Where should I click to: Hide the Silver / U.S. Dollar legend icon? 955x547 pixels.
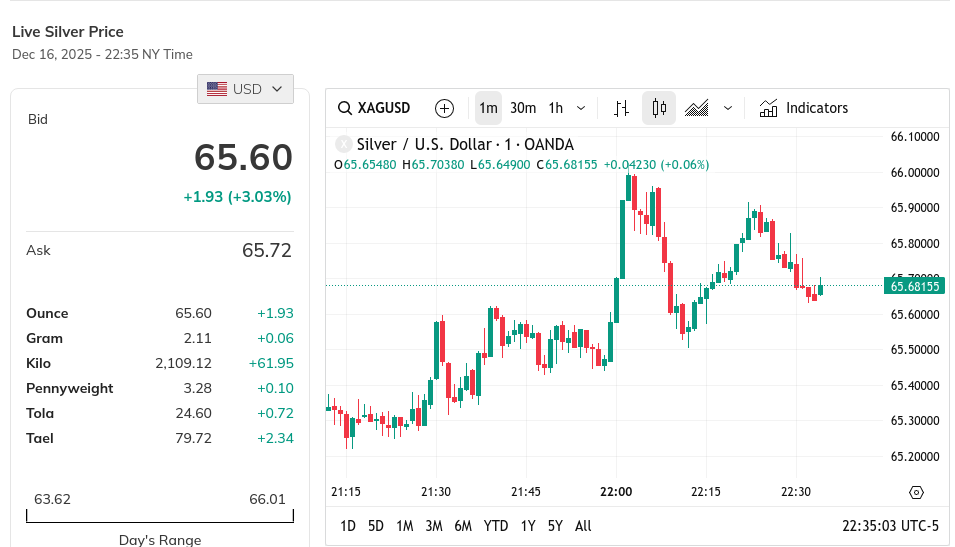click(x=344, y=144)
